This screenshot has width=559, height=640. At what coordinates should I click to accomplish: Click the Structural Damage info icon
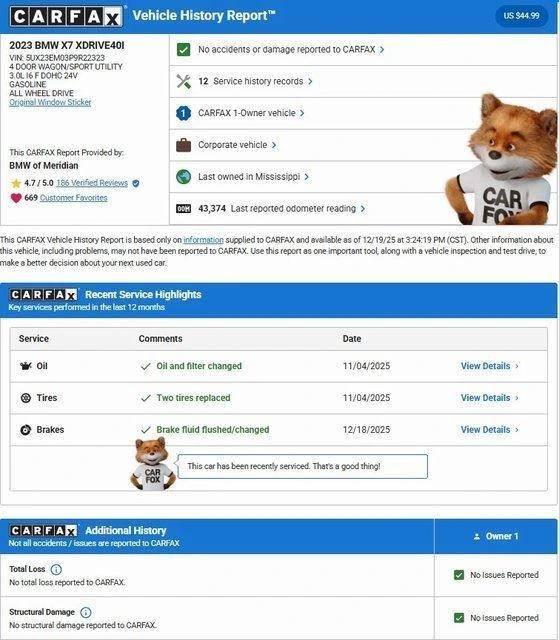tap(86, 612)
